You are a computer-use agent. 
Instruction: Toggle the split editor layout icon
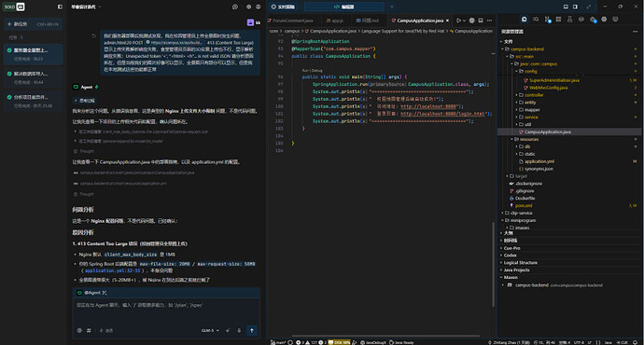pyautogui.click(x=481, y=21)
